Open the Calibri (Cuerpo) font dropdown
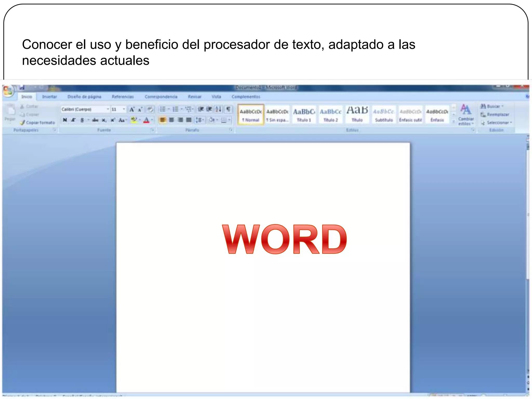532x399 pixels. [108, 109]
